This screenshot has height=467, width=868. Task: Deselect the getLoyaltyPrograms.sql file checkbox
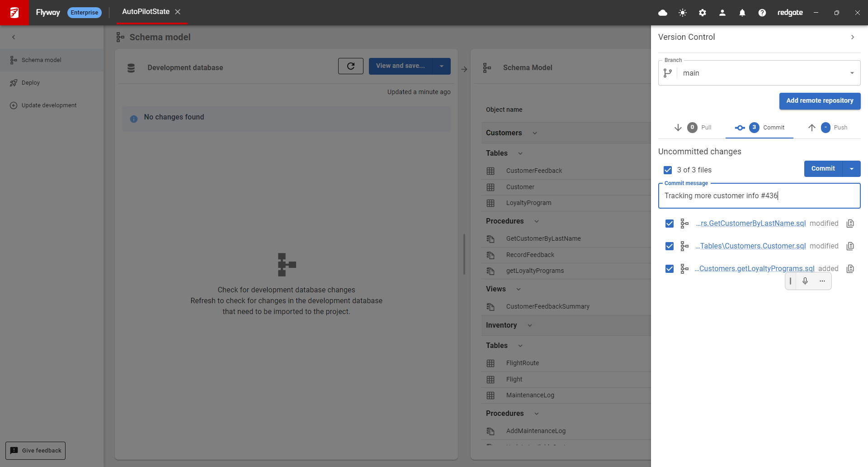point(670,269)
